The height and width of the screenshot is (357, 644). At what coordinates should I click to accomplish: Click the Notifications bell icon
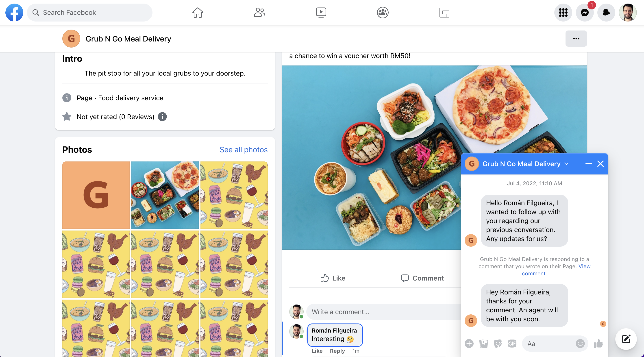point(606,12)
